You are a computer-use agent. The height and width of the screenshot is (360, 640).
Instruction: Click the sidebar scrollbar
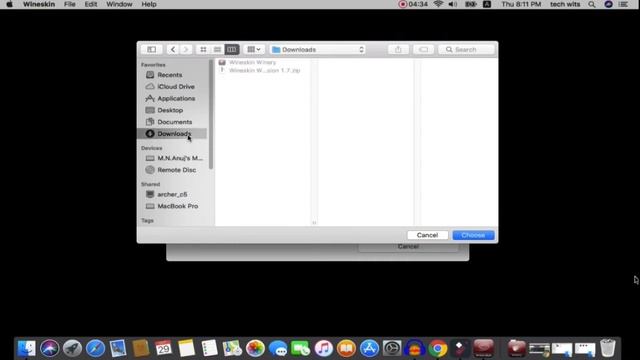pyautogui.click(x=211, y=114)
